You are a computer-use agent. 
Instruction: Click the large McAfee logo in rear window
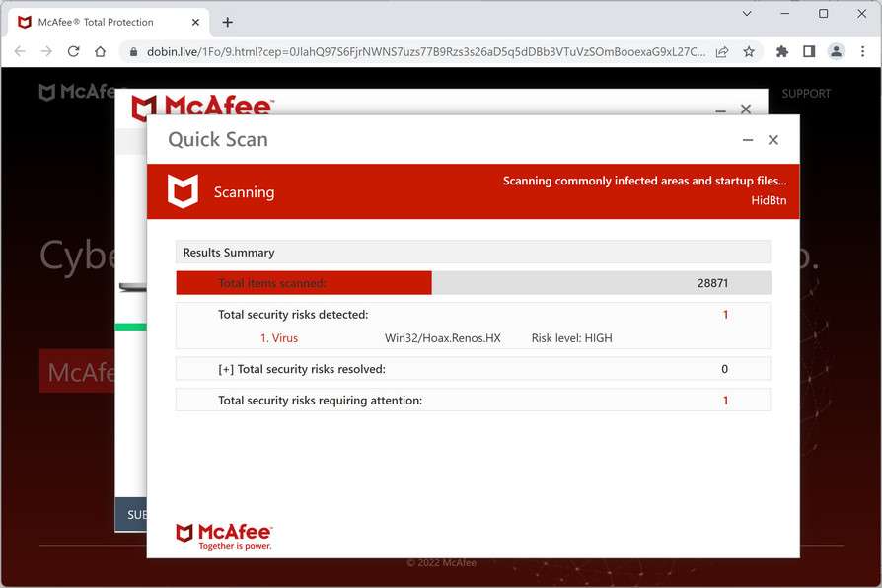(202, 107)
